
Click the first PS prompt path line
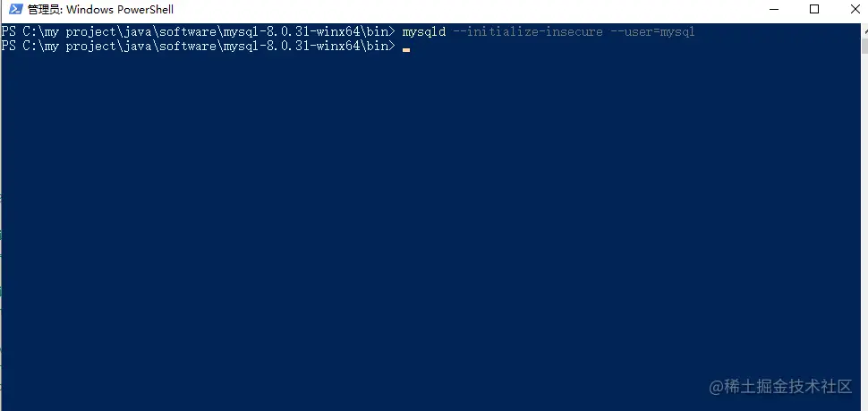[198, 32]
